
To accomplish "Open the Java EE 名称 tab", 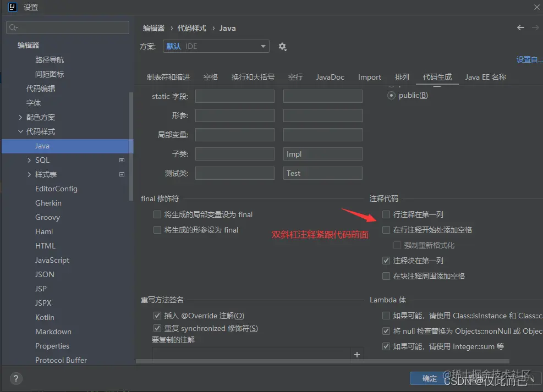I will [x=486, y=77].
